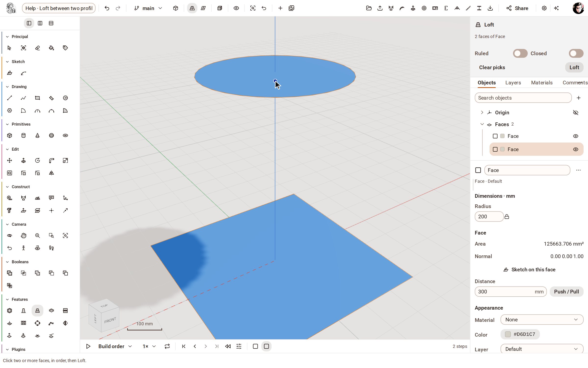Screen dimensions: 588x368
Task: Choose the rectangle drawing tool
Action: click(x=37, y=98)
